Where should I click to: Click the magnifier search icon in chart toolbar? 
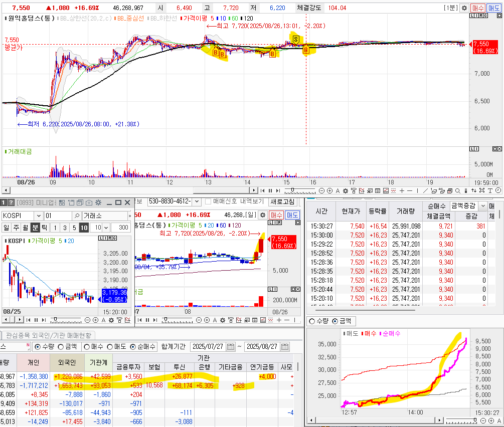coord(457,190)
